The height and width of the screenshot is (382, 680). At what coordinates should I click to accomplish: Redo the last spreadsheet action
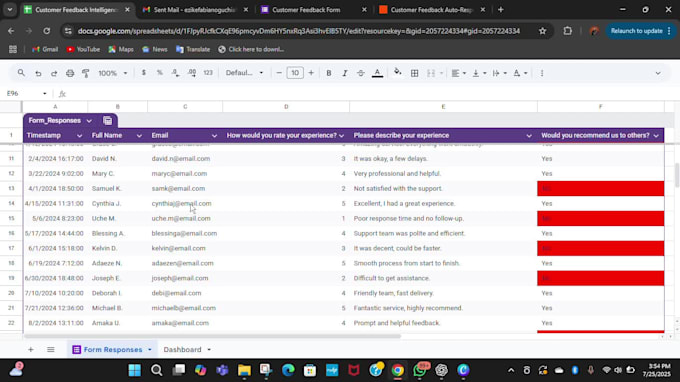[x=54, y=73]
